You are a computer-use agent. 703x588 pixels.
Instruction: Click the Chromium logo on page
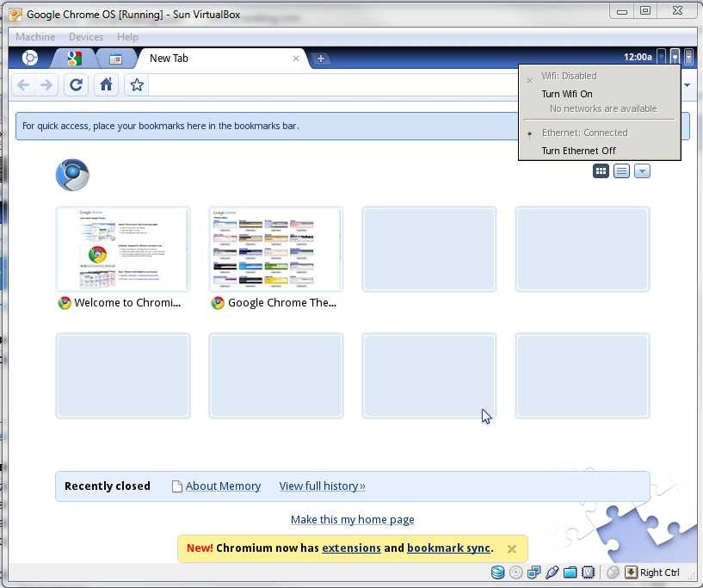coord(72,175)
